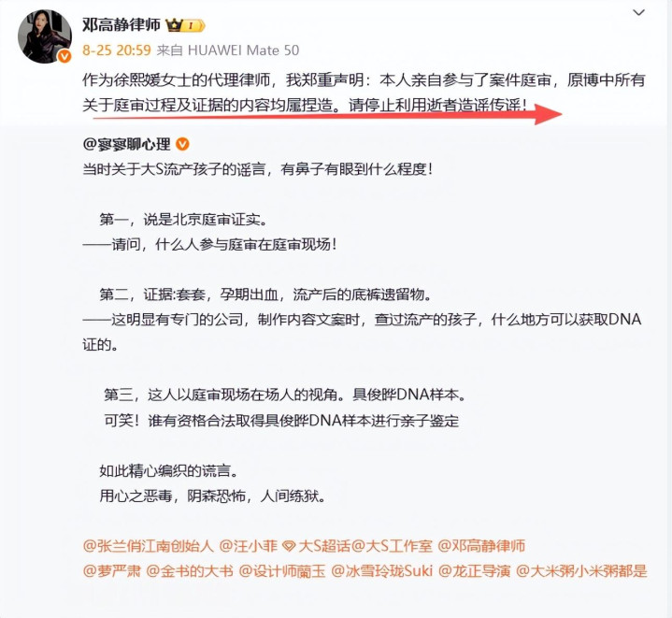Open mention @邓高静律师 in tags
Image resolution: width=672 pixels, height=618 pixels.
tap(481, 546)
